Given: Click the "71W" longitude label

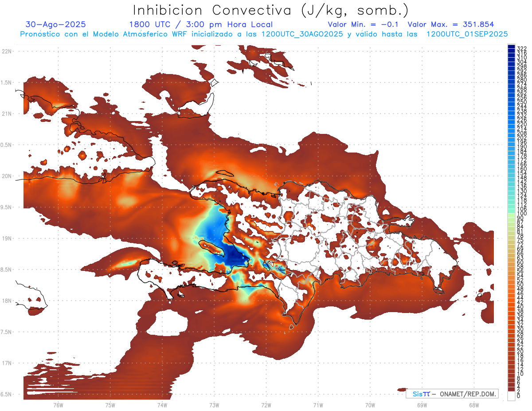Looking at the screenshot, I should point(318,405).
